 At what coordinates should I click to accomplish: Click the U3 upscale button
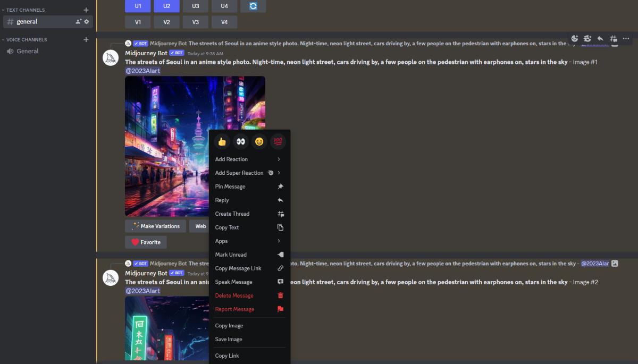click(196, 6)
